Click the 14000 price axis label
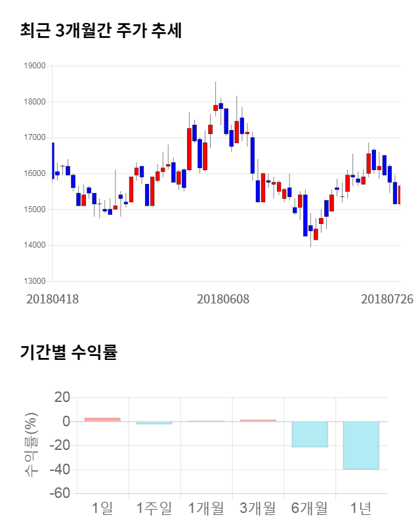Screen dimensions: 420x532 (34, 246)
